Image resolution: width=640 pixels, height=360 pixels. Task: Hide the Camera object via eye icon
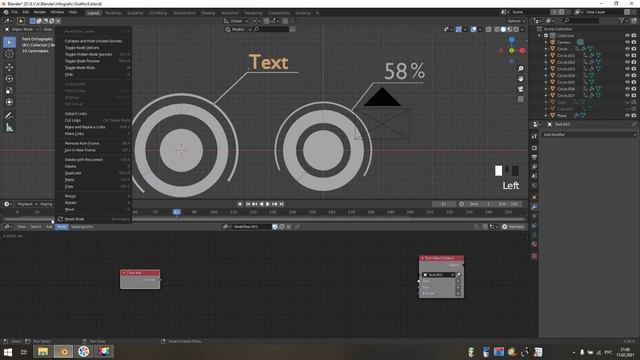click(x=627, y=42)
